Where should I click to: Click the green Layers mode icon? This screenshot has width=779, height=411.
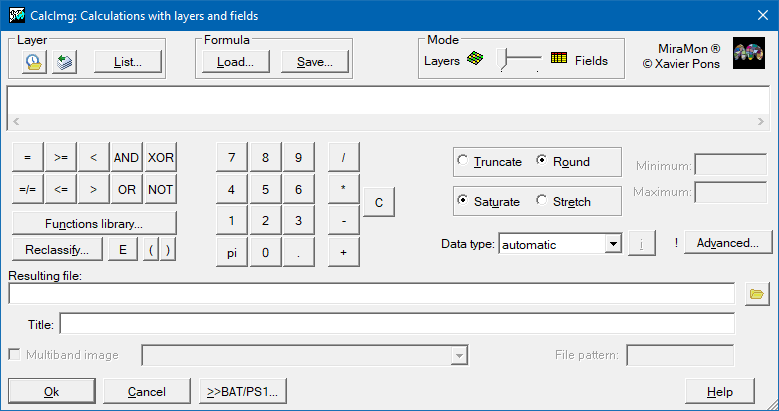(x=476, y=60)
